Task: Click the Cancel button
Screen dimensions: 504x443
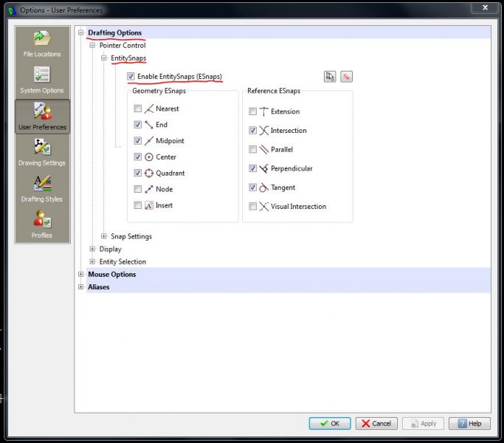Action: click(376, 423)
